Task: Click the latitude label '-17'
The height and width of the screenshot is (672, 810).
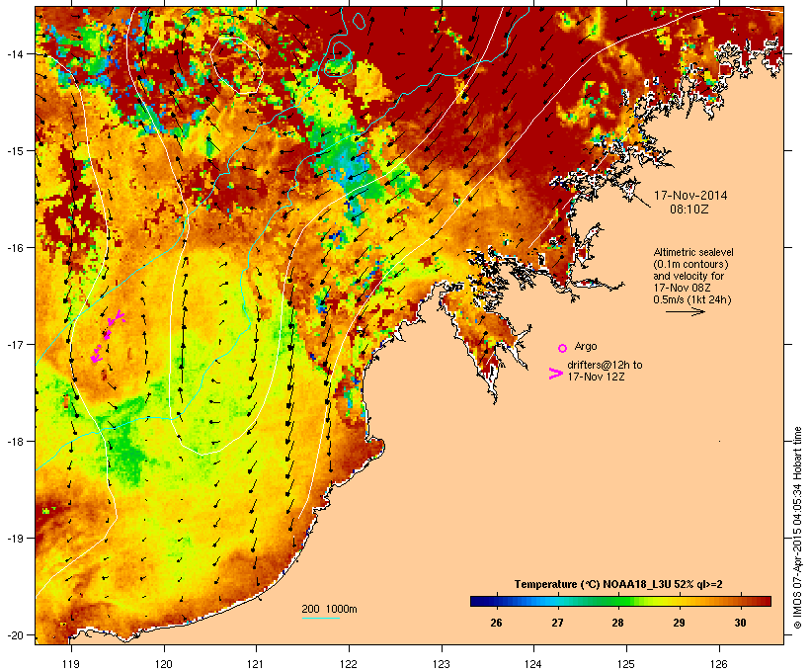Action: tap(14, 344)
